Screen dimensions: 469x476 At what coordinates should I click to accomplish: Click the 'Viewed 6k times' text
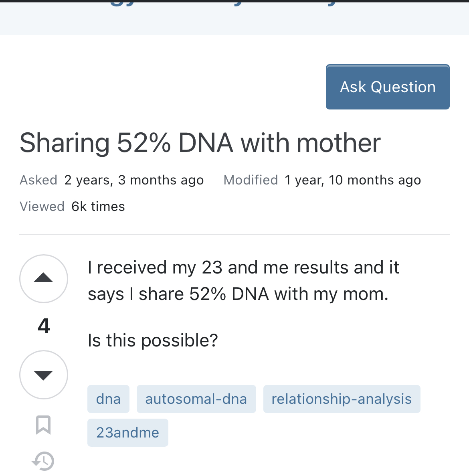click(72, 207)
